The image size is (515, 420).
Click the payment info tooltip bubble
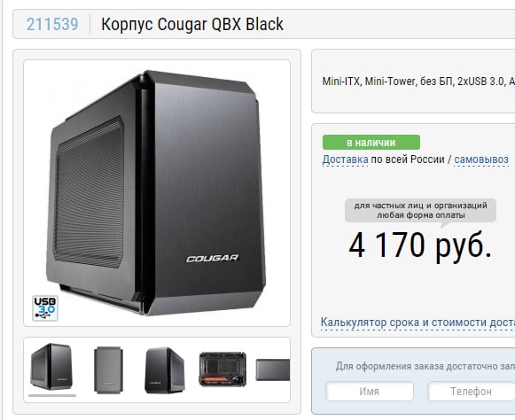coord(420,211)
